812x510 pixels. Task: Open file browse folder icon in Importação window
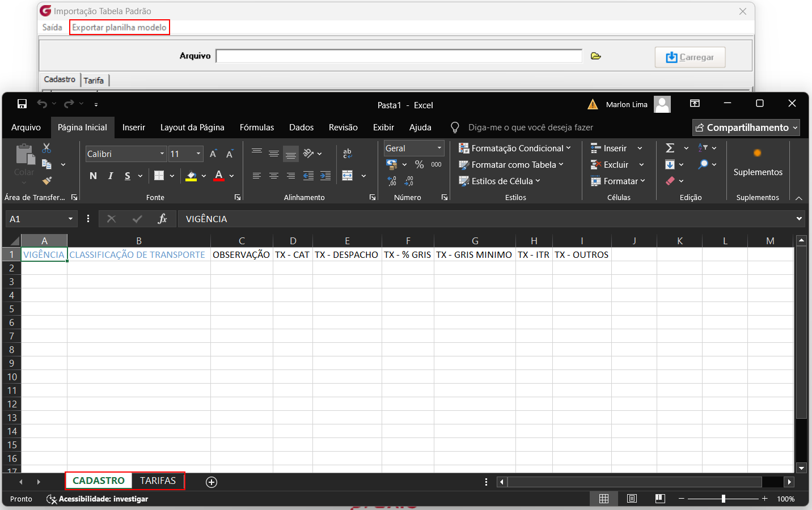coord(596,56)
